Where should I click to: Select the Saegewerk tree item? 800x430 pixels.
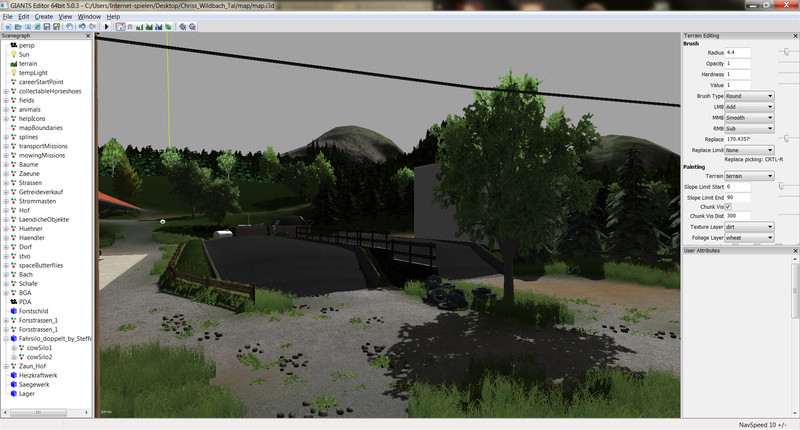34,384
